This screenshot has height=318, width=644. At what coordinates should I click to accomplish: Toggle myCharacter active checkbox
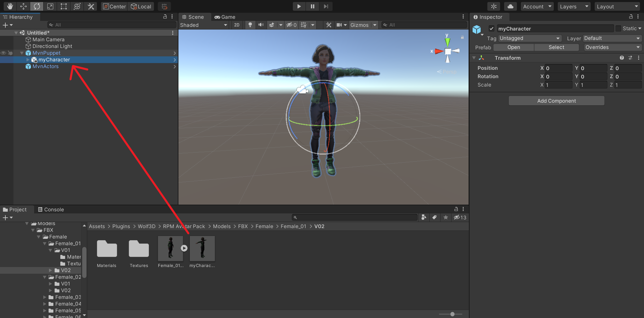tap(491, 29)
